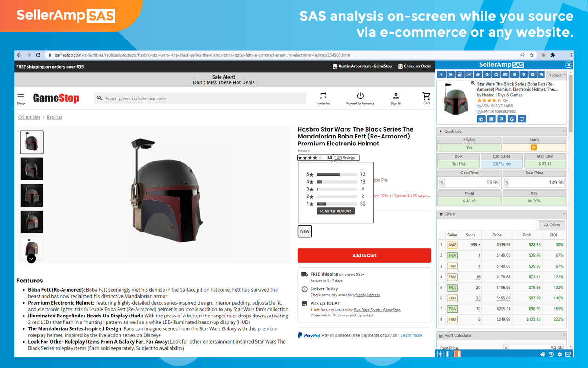Open the PayPal Learn more link

tap(411, 336)
